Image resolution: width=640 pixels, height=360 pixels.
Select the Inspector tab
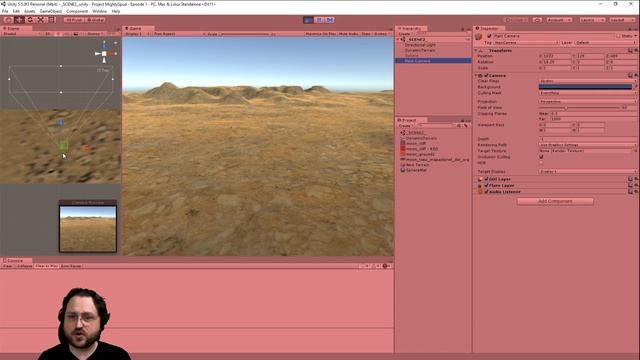coord(489,29)
